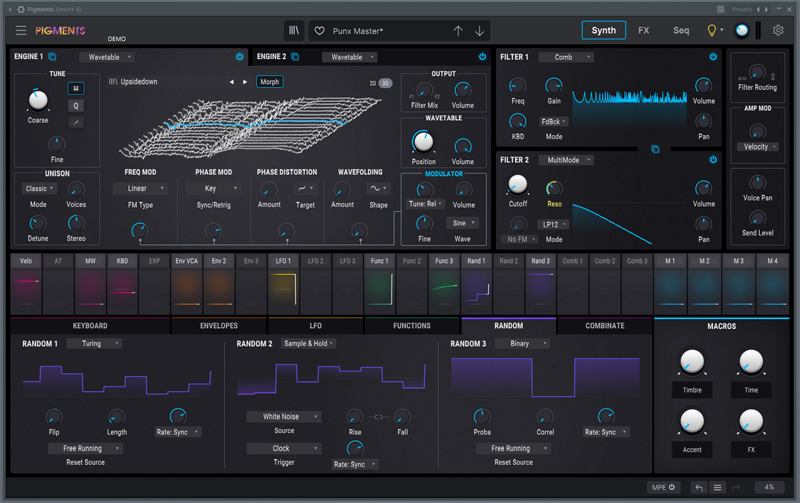Screen dimensions: 800x503
Task: Click the master volume knob in the header
Action: (x=742, y=31)
